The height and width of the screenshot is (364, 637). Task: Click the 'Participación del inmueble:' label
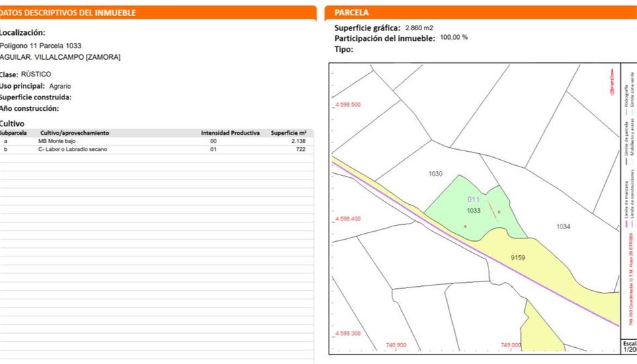click(x=385, y=38)
